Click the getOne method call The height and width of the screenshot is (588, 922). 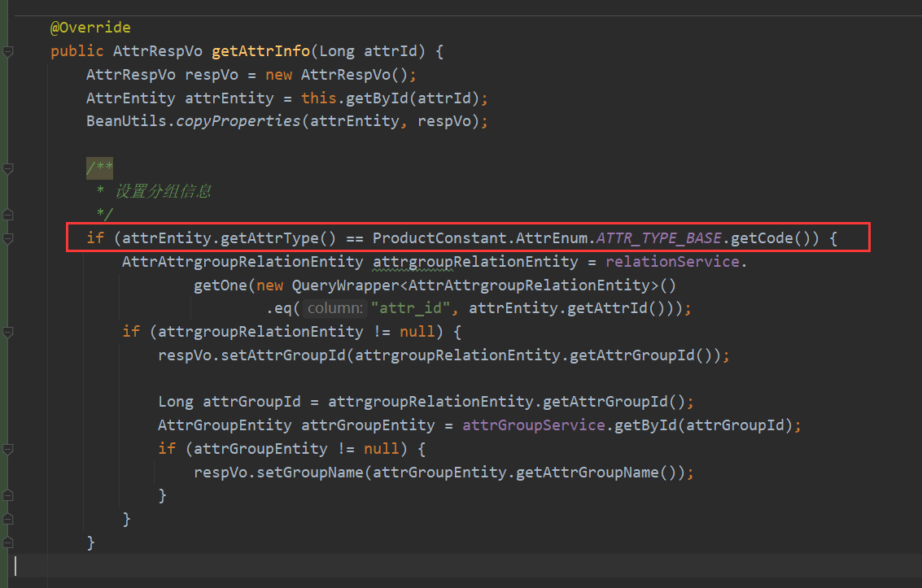221,285
